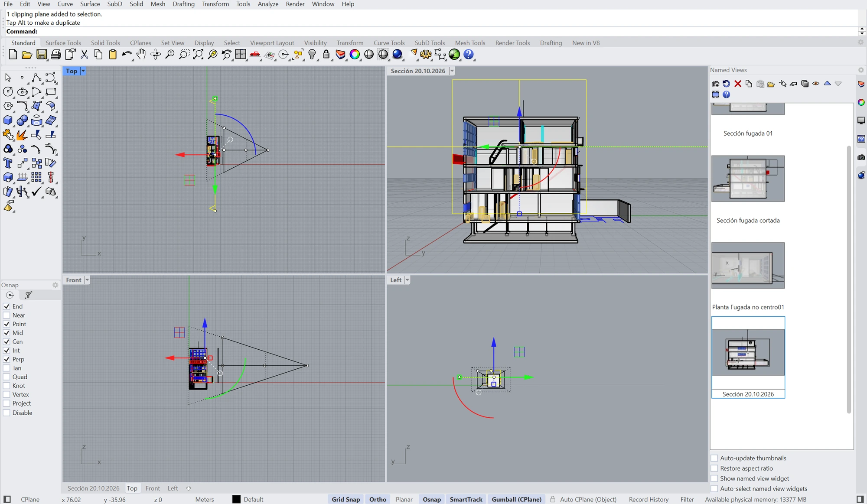
Task: Click Record History in status bar
Action: point(649,499)
